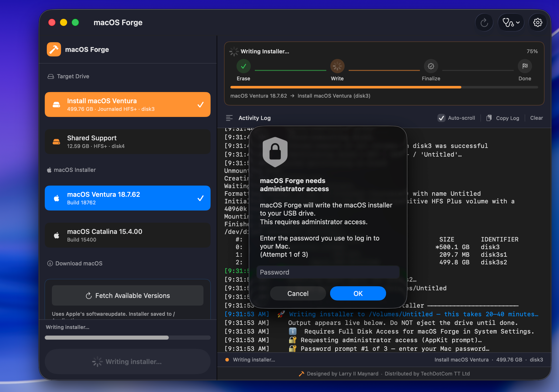Click the '75%' progress percentage text
Viewport: 559px width, 392px height.
click(x=532, y=51)
